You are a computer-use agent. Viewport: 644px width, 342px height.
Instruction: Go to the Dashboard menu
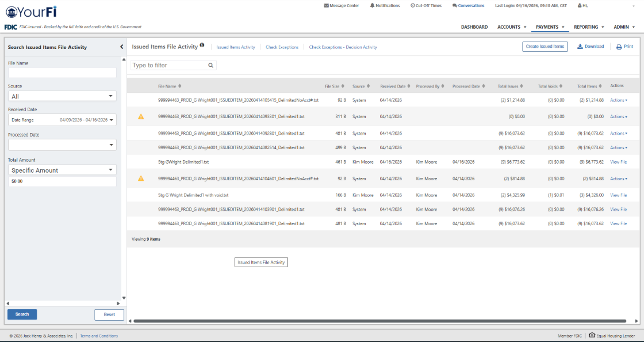click(474, 27)
